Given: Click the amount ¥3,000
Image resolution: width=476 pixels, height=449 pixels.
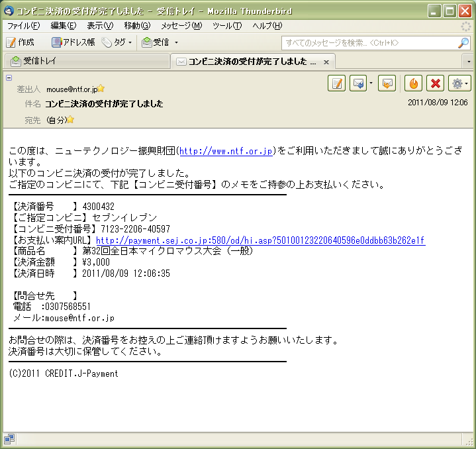Looking at the screenshot, I should pos(96,262).
